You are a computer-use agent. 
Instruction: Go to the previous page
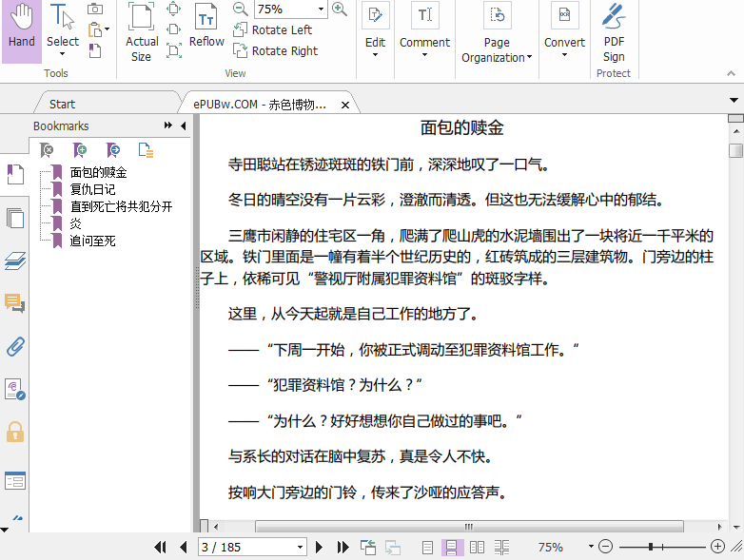pyautogui.click(x=184, y=548)
